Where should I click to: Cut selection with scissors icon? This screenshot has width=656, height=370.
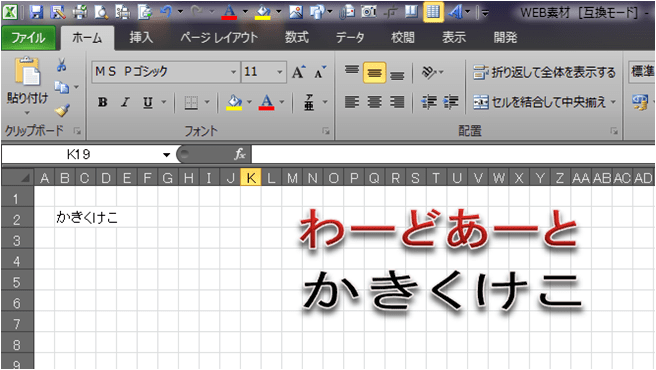(x=62, y=65)
